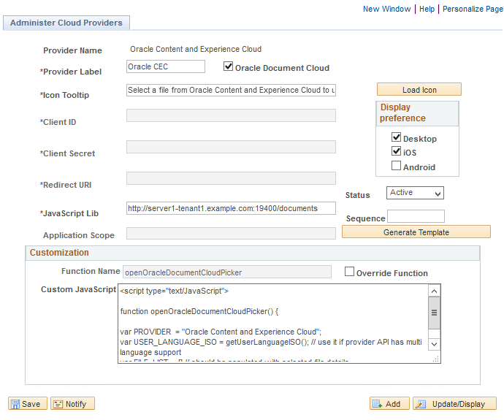Enable the Android display preference

[x=397, y=166]
